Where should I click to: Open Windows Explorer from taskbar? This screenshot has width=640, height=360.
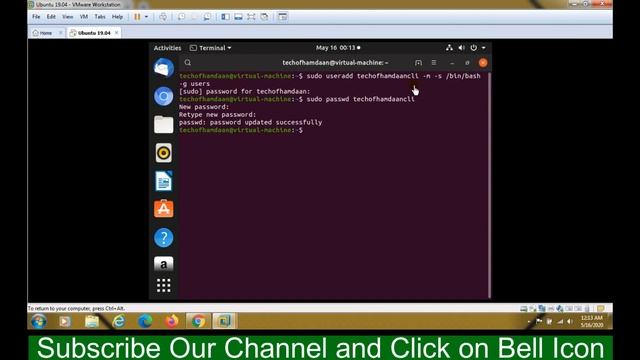pos(92,322)
